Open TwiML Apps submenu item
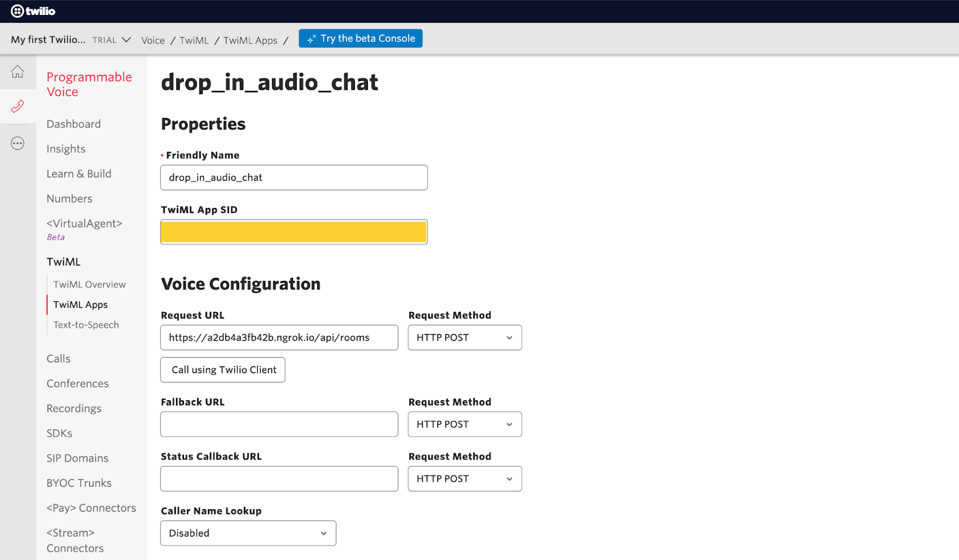The height and width of the screenshot is (560, 959). [x=80, y=305]
